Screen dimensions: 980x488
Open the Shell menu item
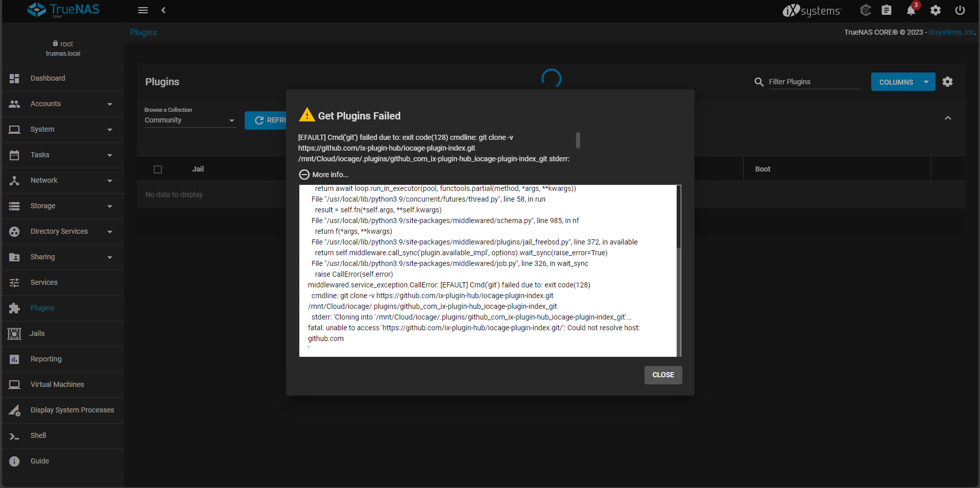click(63, 435)
